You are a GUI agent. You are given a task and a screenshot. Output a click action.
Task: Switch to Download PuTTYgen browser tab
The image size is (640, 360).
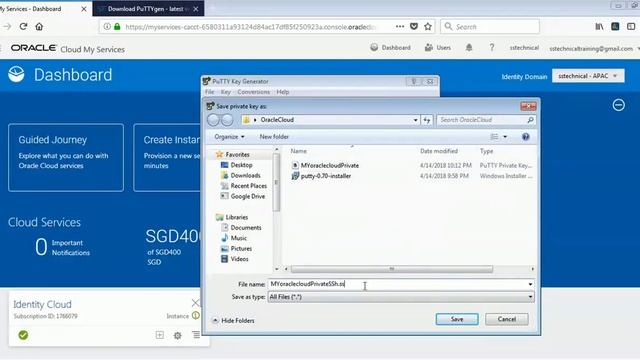[148, 9]
